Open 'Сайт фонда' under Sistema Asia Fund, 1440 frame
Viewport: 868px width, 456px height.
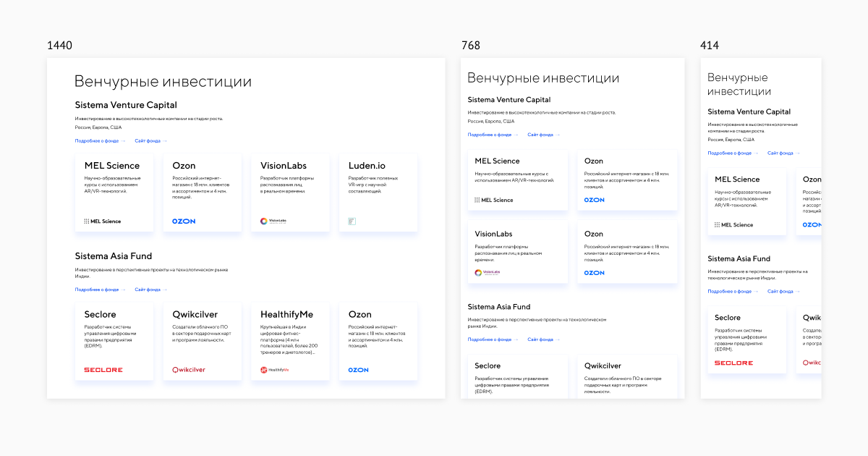[x=150, y=290]
